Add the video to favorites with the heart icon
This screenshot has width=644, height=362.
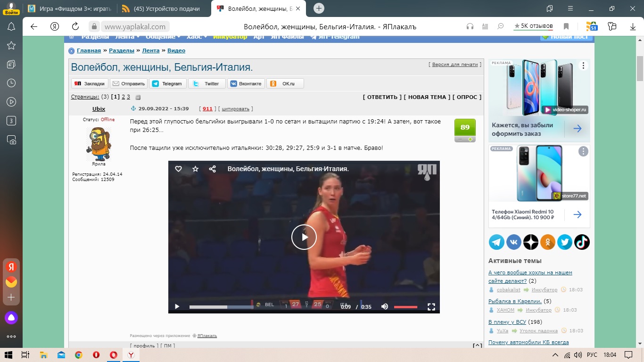pos(178,169)
